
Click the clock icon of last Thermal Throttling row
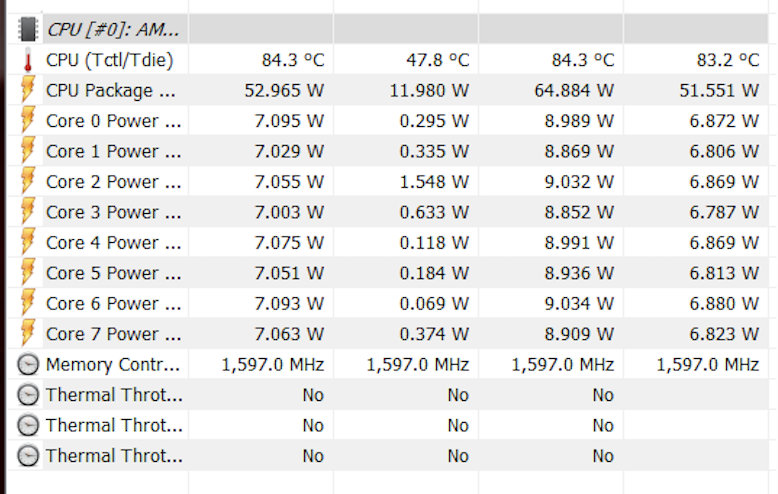[x=28, y=455]
